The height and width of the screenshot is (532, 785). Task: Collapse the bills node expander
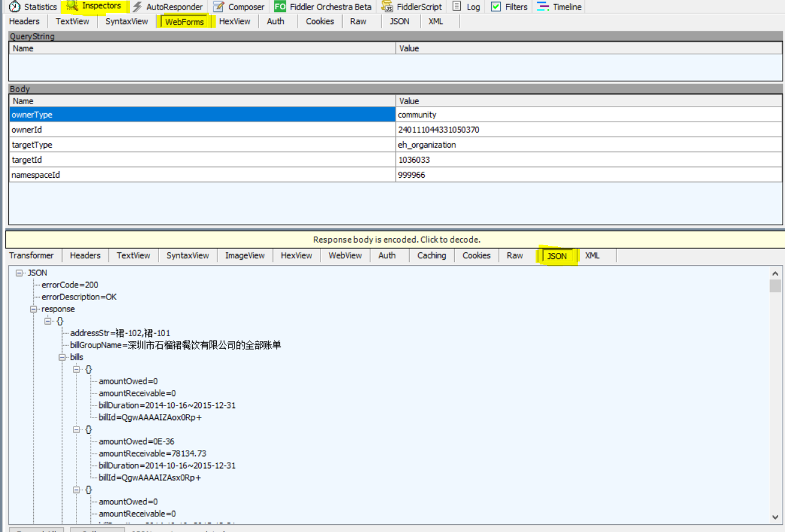[x=63, y=357]
